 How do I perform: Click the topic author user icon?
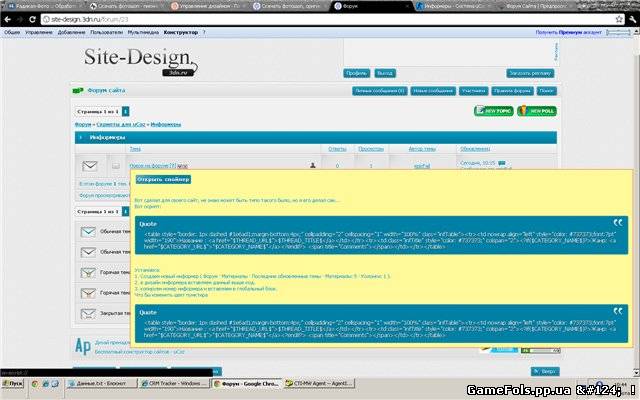coord(313,165)
